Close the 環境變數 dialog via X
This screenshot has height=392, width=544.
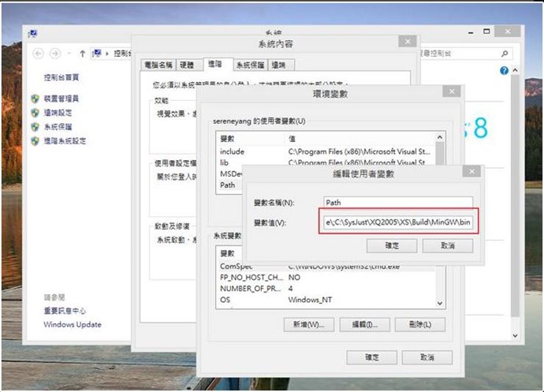coord(452,91)
